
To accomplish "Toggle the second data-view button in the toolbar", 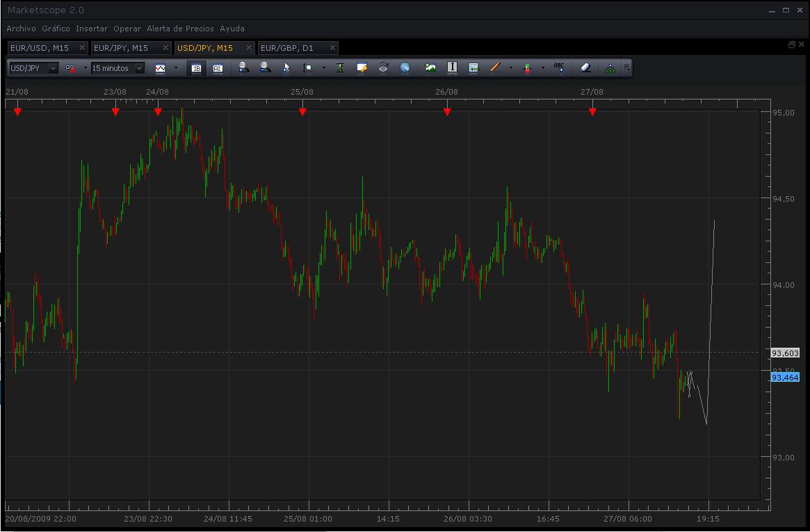I will click(218, 68).
